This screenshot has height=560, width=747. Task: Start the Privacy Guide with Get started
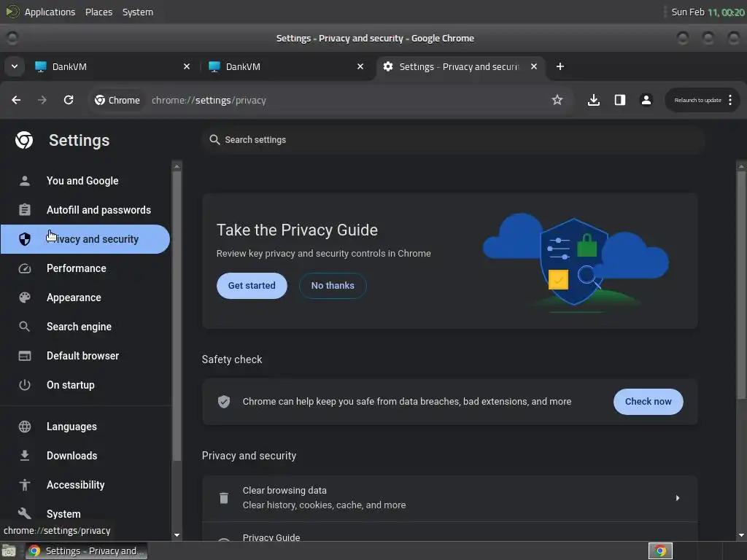pyautogui.click(x=252, y=286)
